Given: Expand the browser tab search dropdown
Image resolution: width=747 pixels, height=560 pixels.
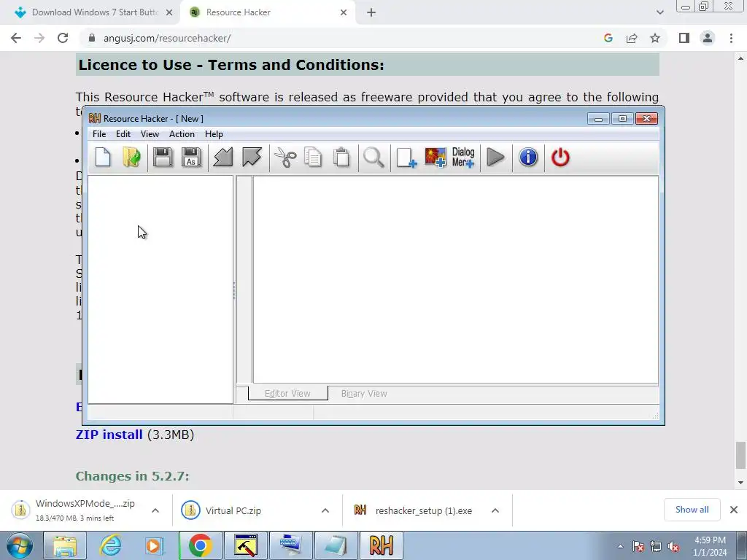Looking at the screenshot, I should pos(659,12).
